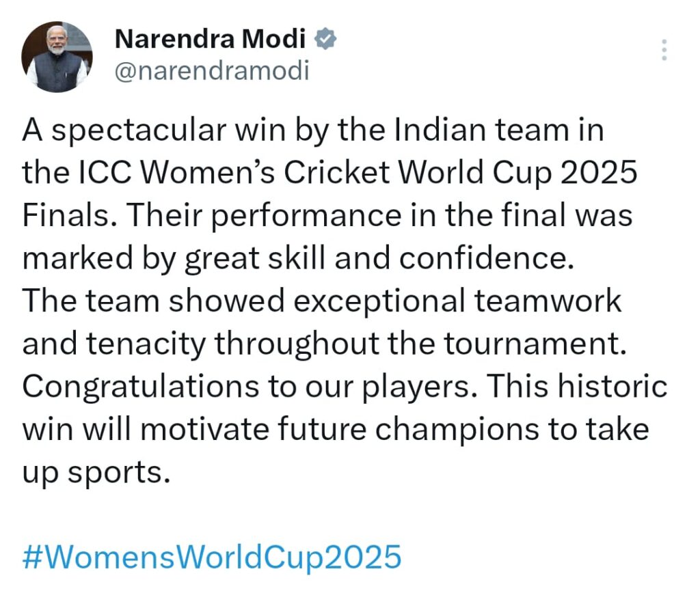Open the @narendramodi handle link
700x591 pixels.
[x=211, y=71]
